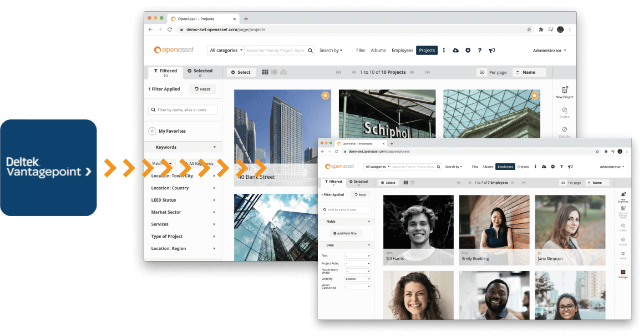Open Schiphol project thumbnail
The width and height of the screenshot is (644, 336).
387,113
